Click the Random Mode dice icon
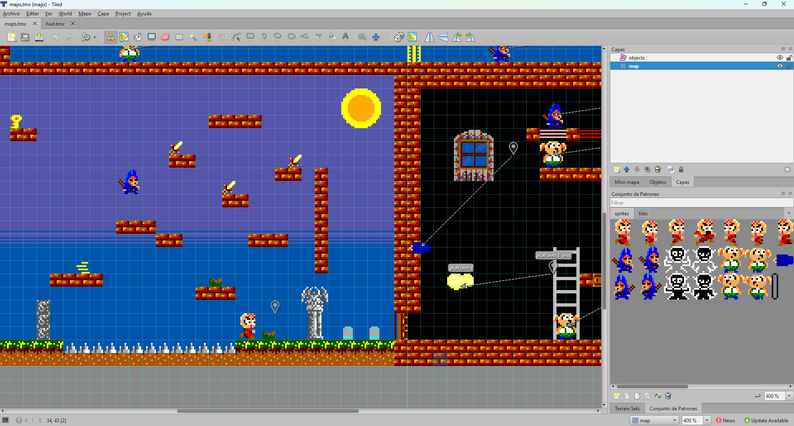Viewport: 794px width, 426px height. 399,37
